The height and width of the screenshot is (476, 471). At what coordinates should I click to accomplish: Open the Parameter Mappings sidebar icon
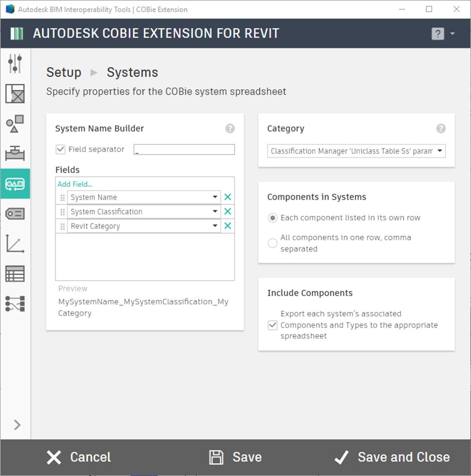click(x=15, y=304)
